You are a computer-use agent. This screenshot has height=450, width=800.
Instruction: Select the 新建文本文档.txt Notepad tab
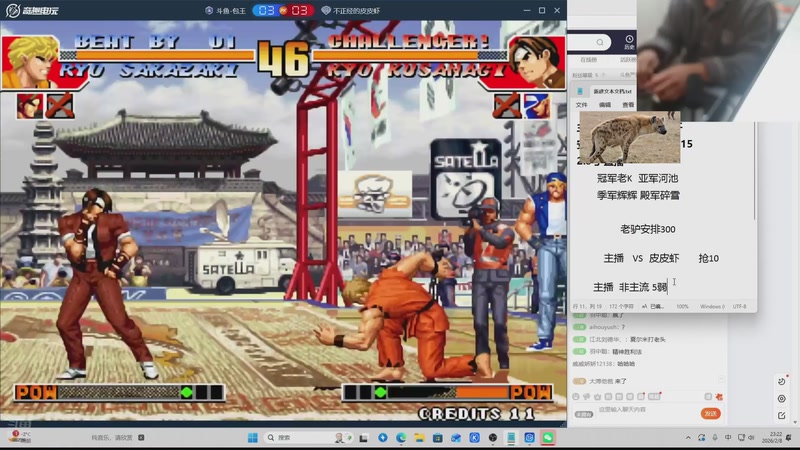[x=612, y=91]
